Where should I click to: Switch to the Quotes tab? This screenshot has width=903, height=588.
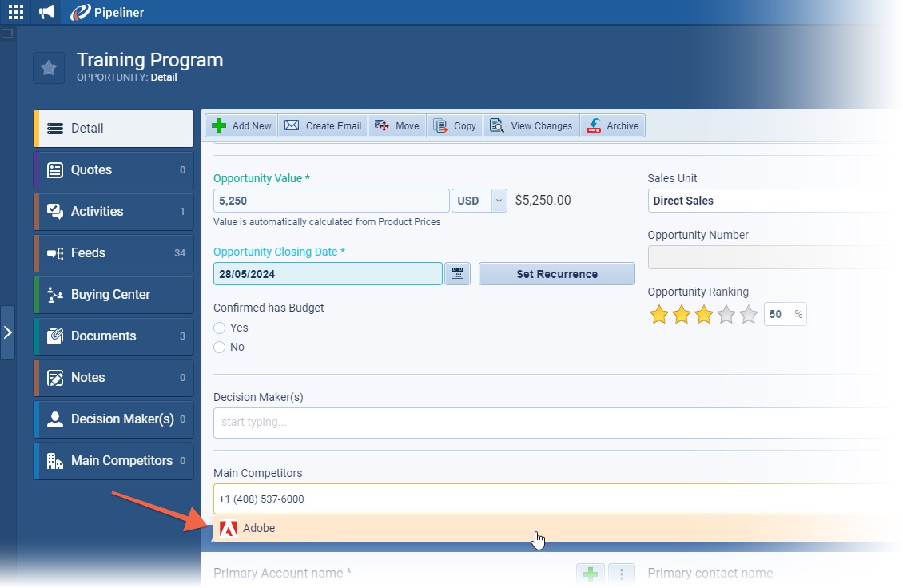coord(113,169)
